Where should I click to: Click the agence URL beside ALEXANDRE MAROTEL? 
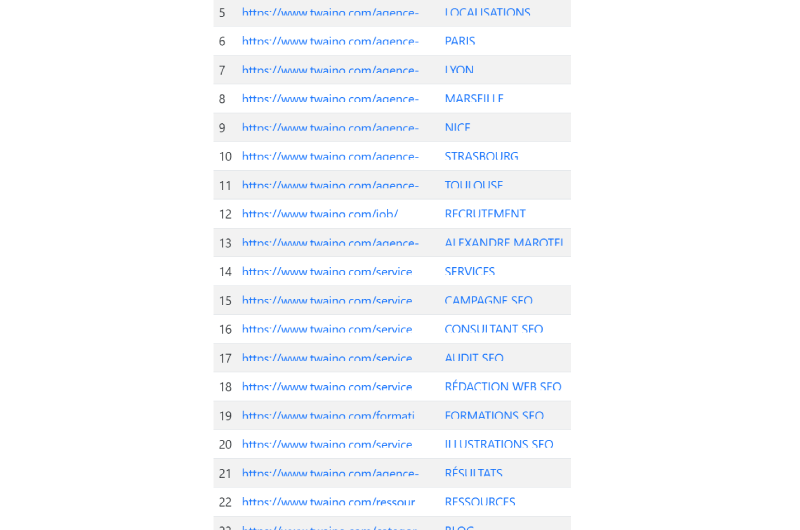(x=330, y=243)
